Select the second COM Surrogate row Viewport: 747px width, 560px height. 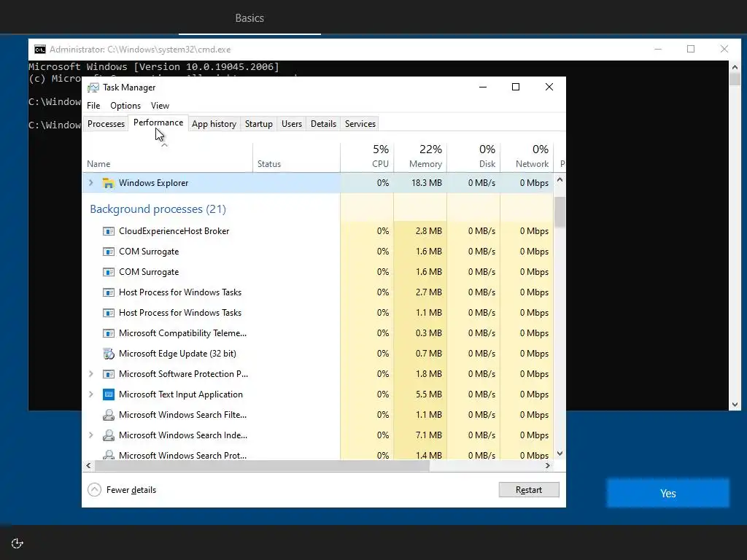pyautogui.click(x=318, y=272)
